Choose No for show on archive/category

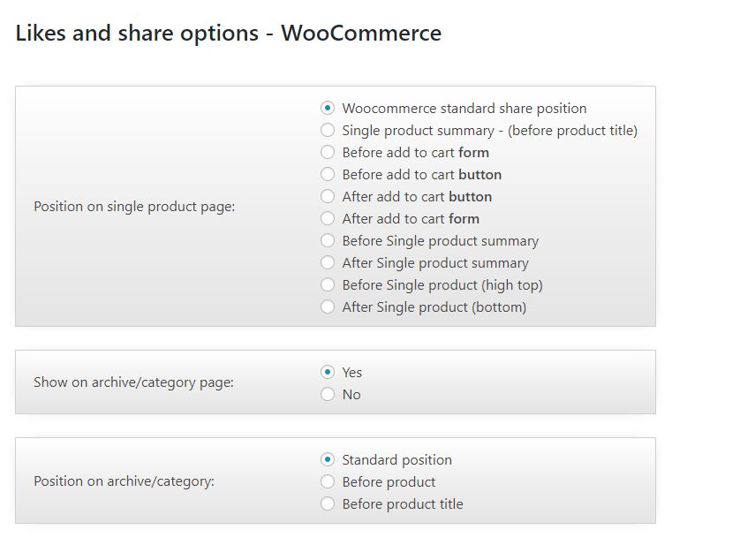pyautogui.click(x=328, y=395)
